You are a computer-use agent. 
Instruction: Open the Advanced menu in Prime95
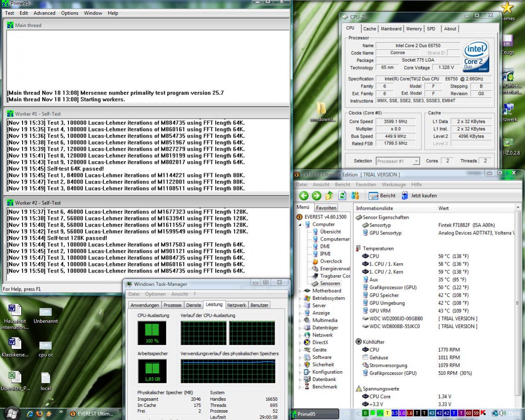coord(44,13)
